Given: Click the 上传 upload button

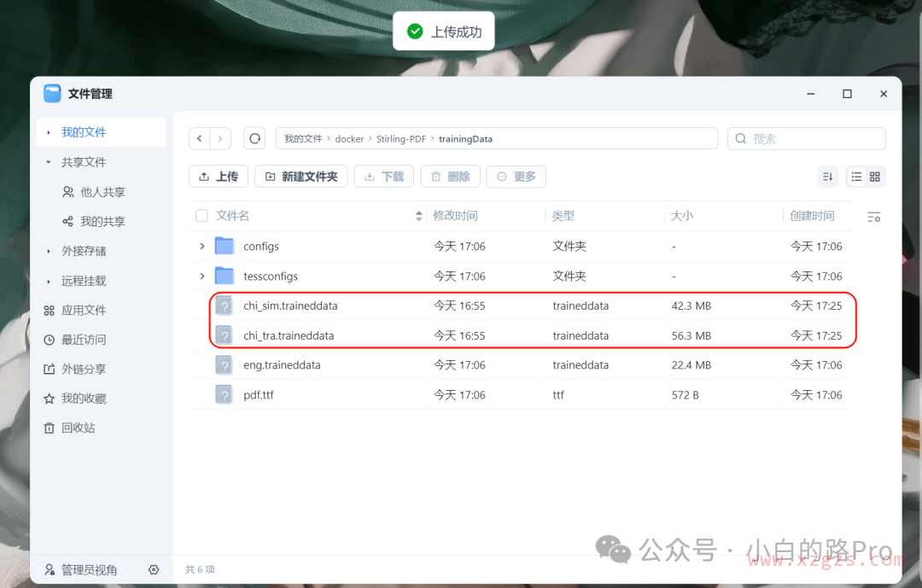Looking at the screenshot, I should [219, 177].
